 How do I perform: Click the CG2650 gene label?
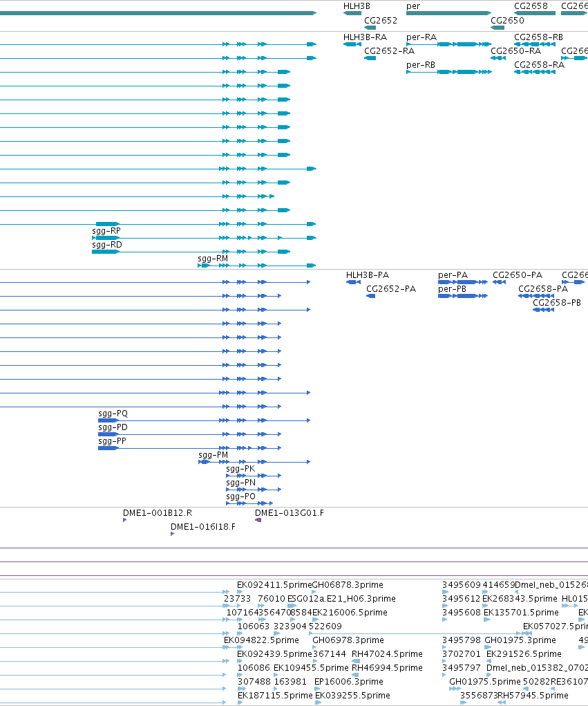click(507, 21)
